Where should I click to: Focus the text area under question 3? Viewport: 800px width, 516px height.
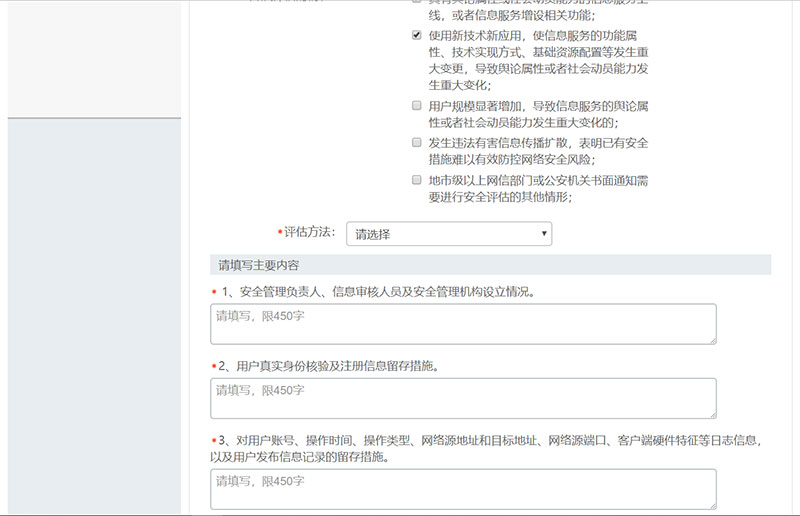click(463, 489)
